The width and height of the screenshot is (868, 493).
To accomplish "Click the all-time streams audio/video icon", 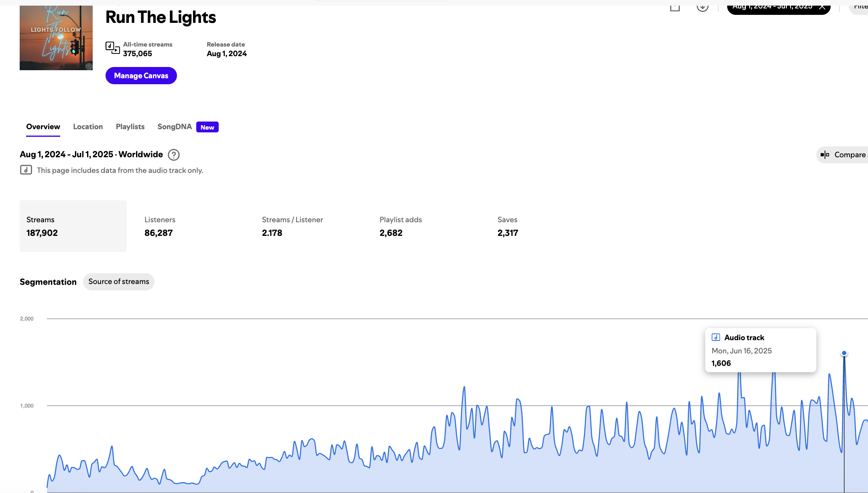I will click(x=112, y=48).
